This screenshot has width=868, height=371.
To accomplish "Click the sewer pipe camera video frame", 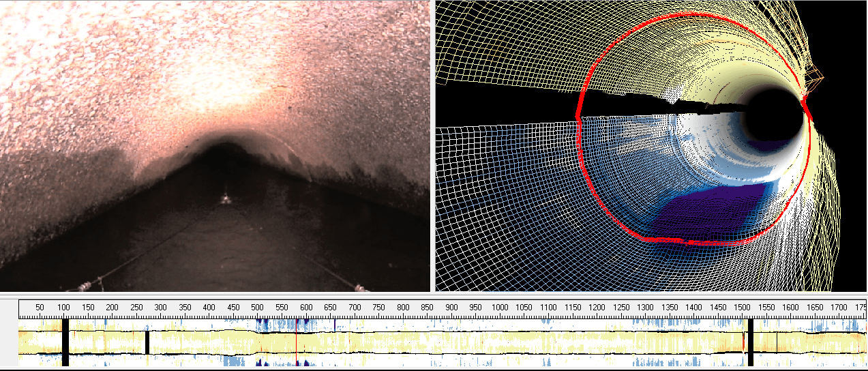I will tap(215, 146).
